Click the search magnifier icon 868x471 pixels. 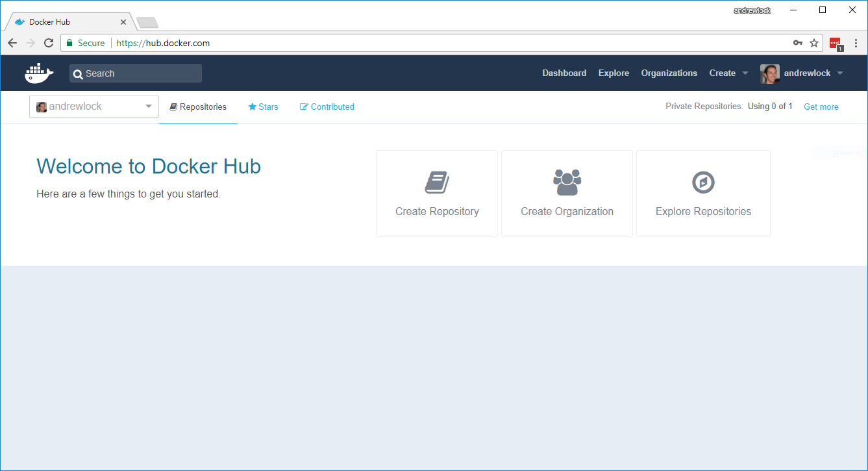(x=78, y=74)
